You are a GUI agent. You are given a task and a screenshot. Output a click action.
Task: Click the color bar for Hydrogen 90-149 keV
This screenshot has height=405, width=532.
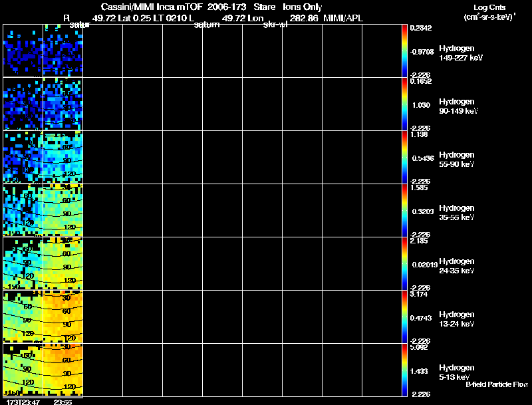click(x=404, y=104)
